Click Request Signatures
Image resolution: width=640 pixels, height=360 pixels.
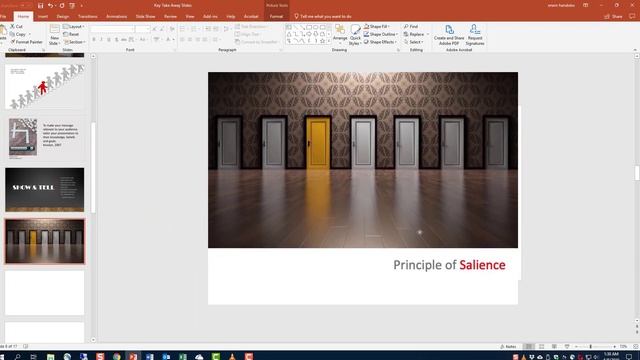[475, 35]
